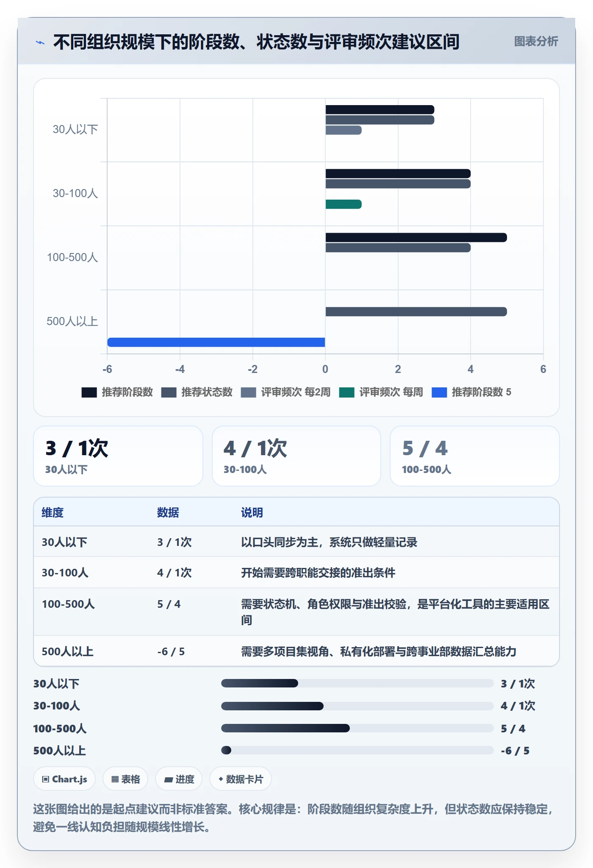This screenshot has width=593, height=868.
Task: Click the 500人以上 y-axis label on chart
Action: [72, 321]
